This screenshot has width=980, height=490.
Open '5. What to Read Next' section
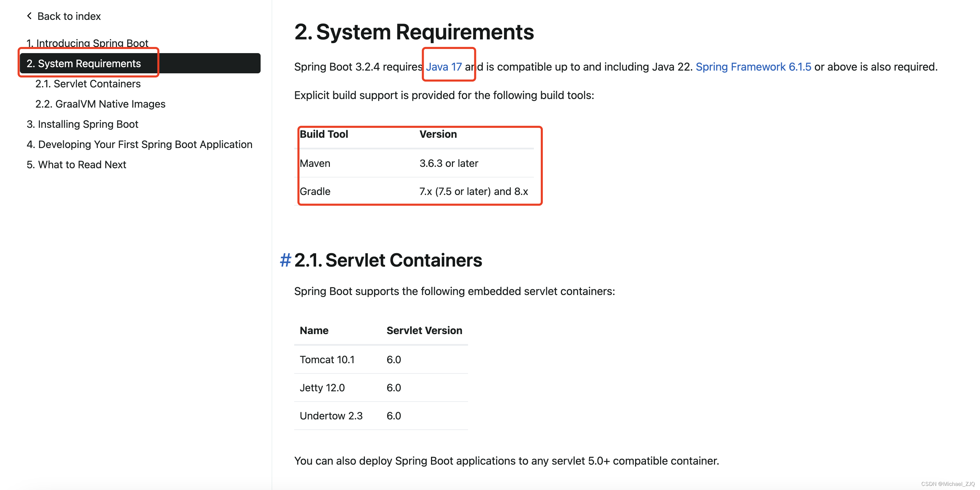[x=76, y=164]
